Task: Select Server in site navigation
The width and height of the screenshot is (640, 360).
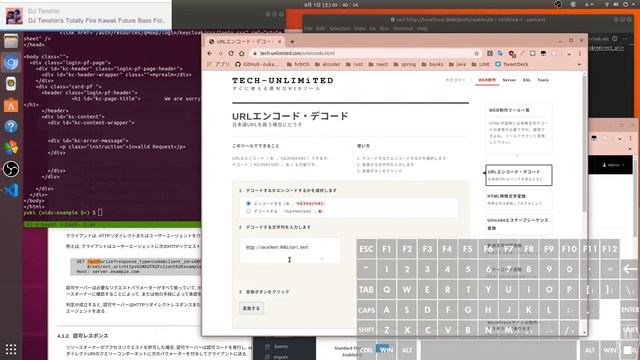Action: [x=509, y=80]
